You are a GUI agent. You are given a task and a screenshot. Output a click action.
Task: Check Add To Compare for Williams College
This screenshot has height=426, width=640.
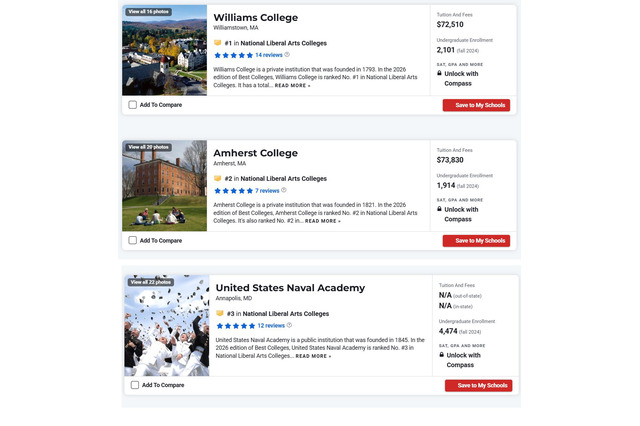coord(133,105)
